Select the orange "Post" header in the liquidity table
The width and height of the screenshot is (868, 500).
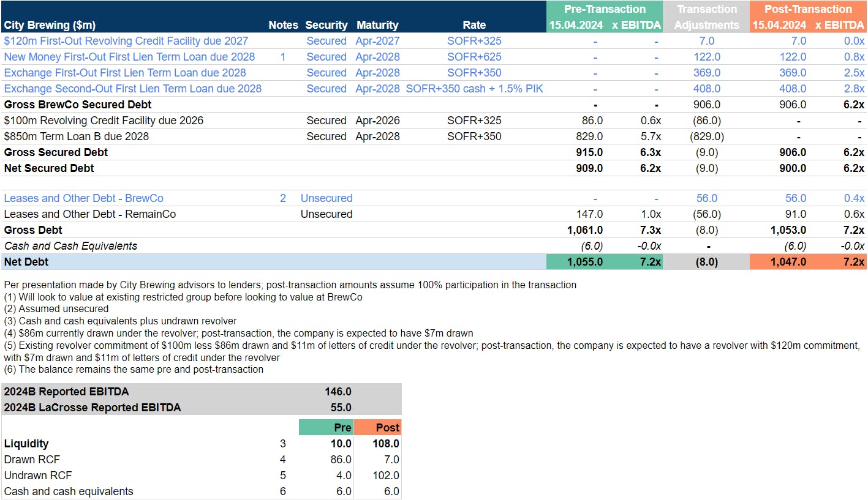pyautogui.click(x=377, y=427)
